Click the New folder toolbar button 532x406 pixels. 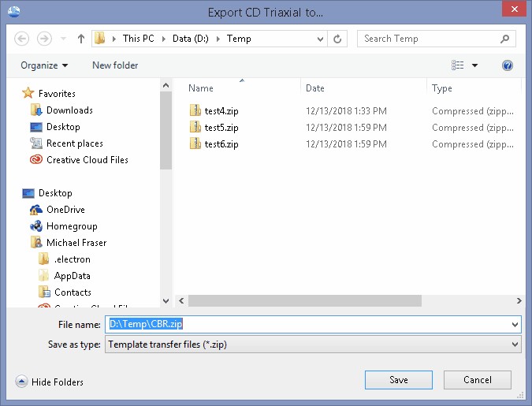(x=115, y=65)
